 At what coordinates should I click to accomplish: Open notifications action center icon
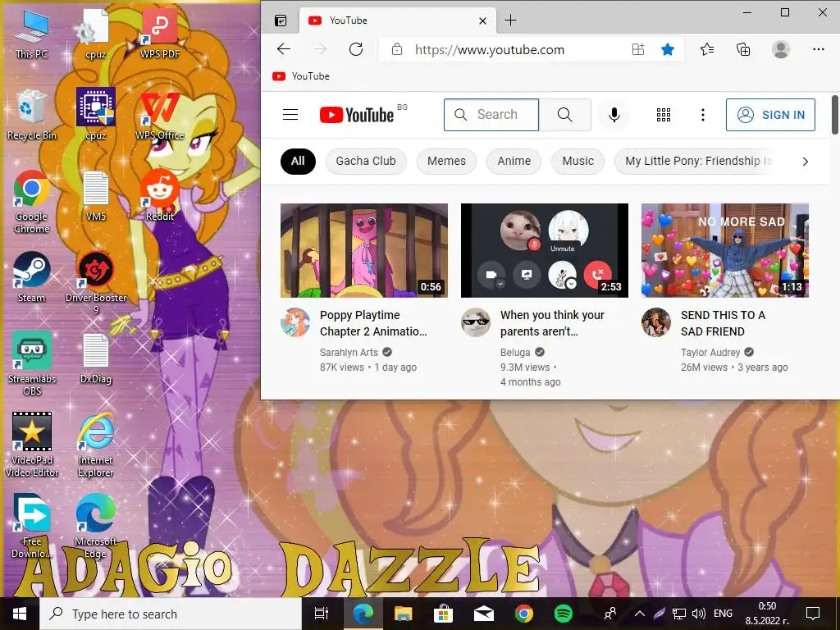tap(813, 614)
